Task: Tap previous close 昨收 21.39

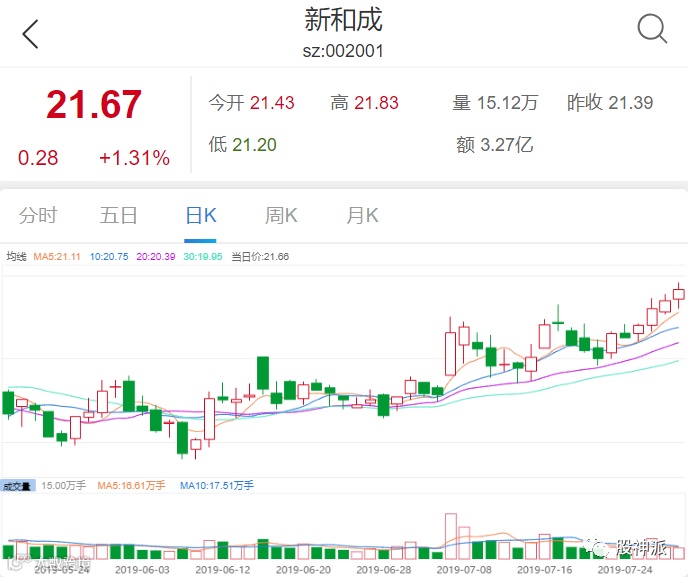Action: point(610,103)
